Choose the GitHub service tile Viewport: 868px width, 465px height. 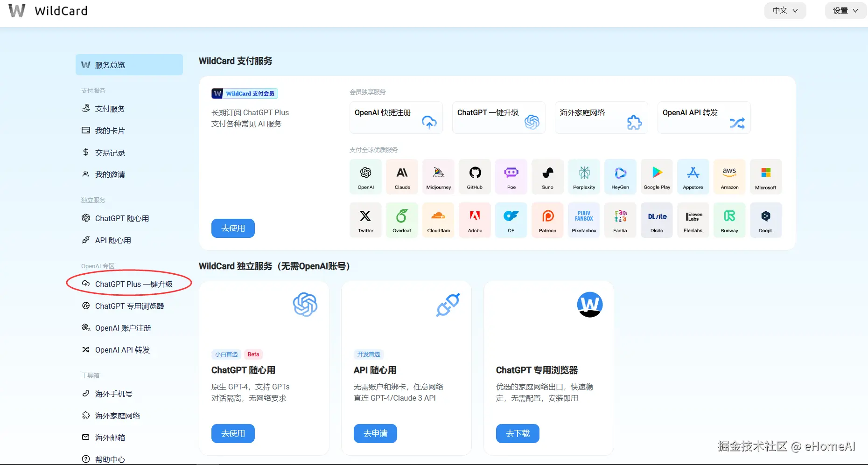[x=475, y=176]
